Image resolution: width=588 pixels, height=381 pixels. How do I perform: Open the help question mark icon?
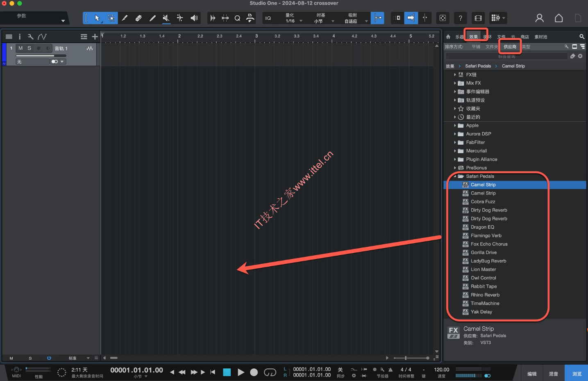tap(460, 18)
